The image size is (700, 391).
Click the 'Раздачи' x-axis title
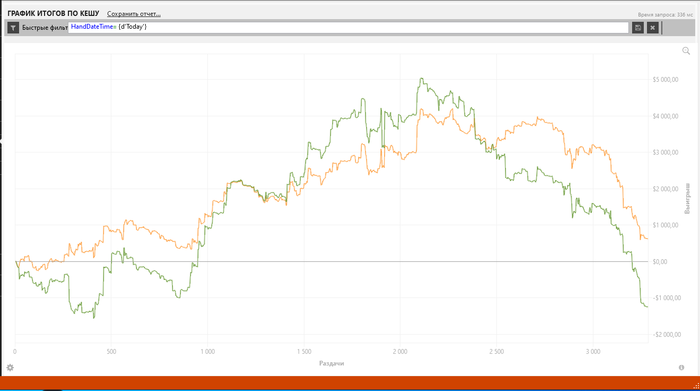332,363
